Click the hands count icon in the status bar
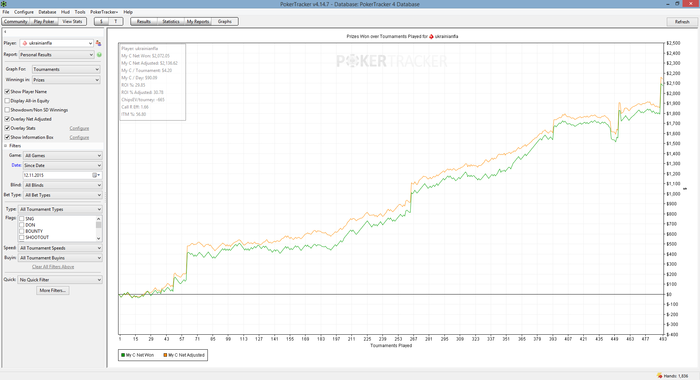 coord(659,376)
